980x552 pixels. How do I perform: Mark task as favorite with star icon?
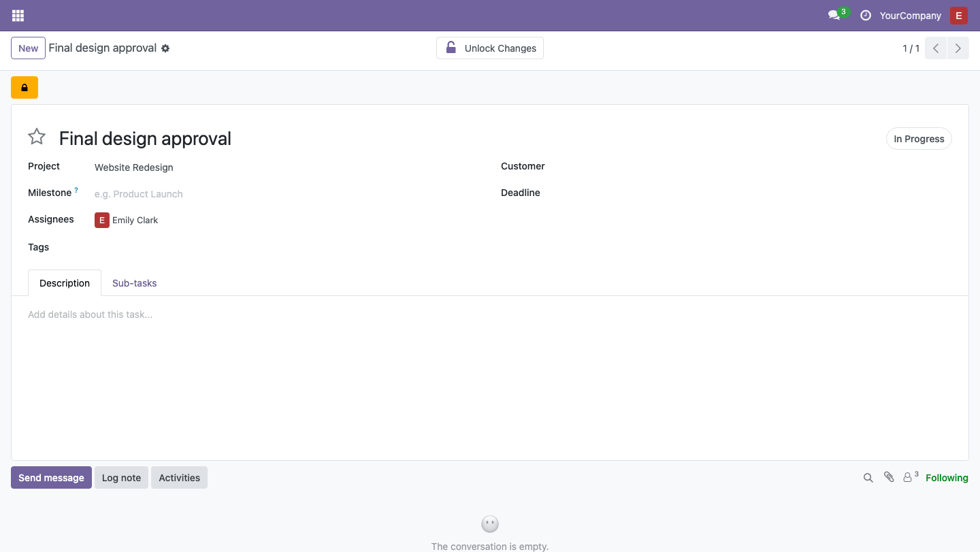[37, 137]
